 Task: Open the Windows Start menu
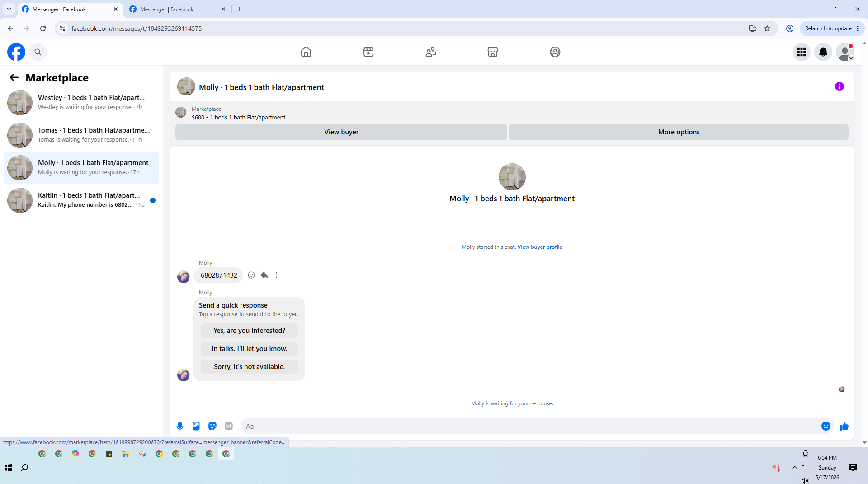[8, 468]
